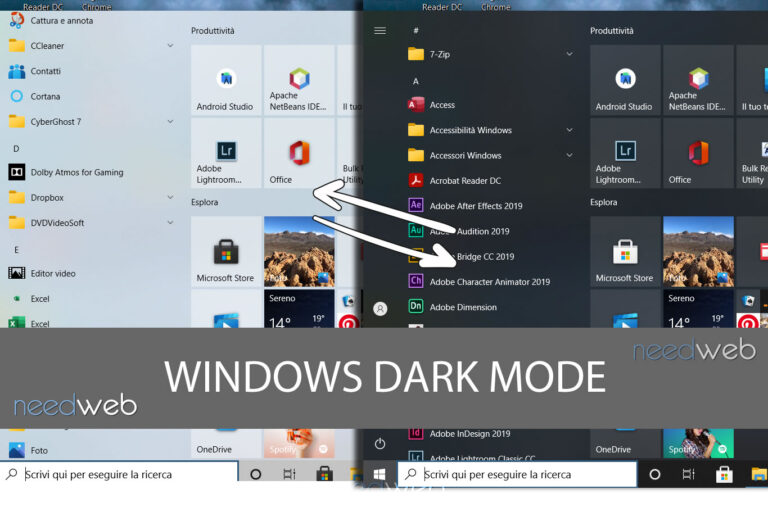The image size is (768, 512).
Task: Open Microsoft Store from the light taskbar
Action: pyautogui.click(x=324, y=474)
